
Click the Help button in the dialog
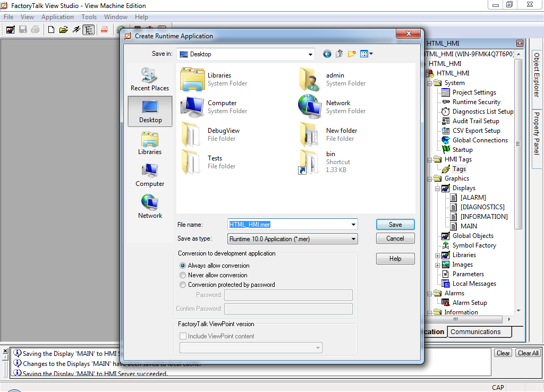point(395,259)
